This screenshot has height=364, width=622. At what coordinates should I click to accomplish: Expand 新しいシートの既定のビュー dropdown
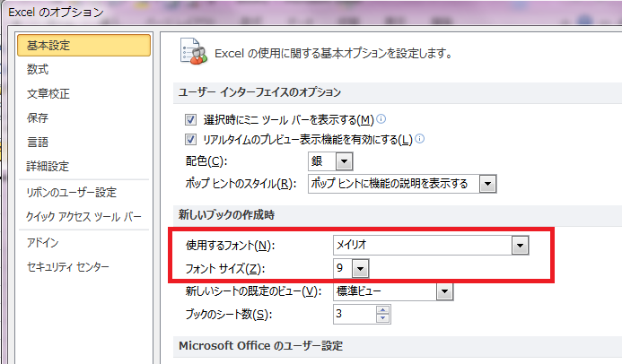(x=444, y=291)
